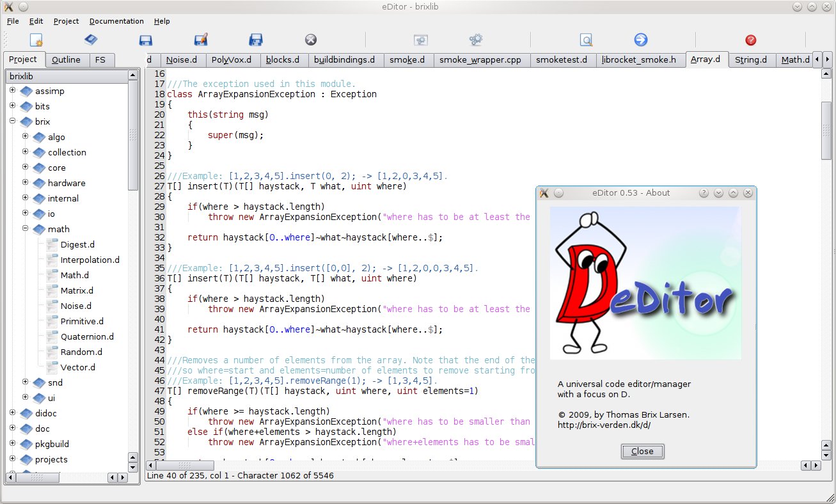Open the Documentation menu
Image resolution: width=836 pixels, height=504 pixels.
[116, 21]
